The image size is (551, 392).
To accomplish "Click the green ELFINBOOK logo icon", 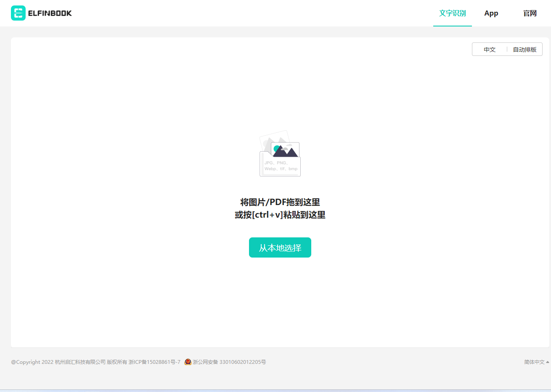I will point(18,13).
